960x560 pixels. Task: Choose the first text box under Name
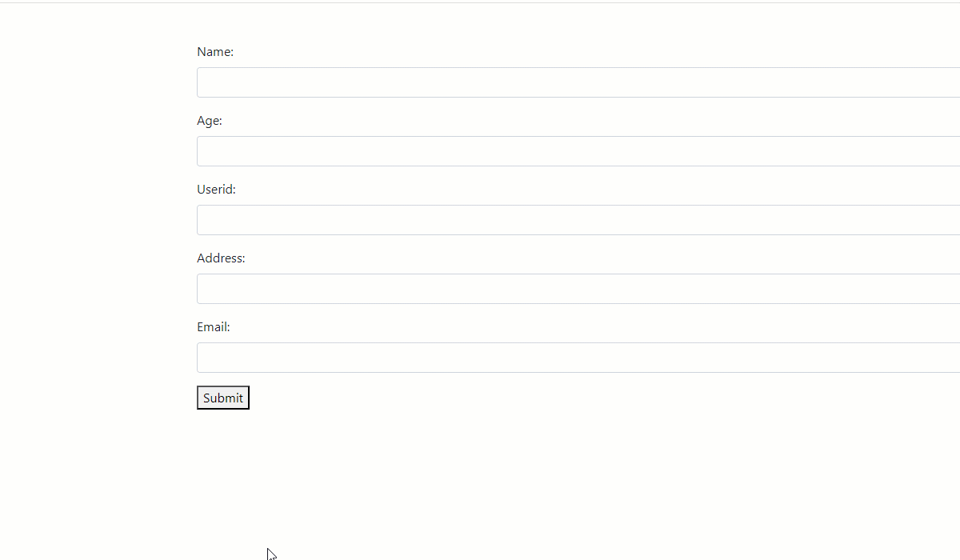578,82
